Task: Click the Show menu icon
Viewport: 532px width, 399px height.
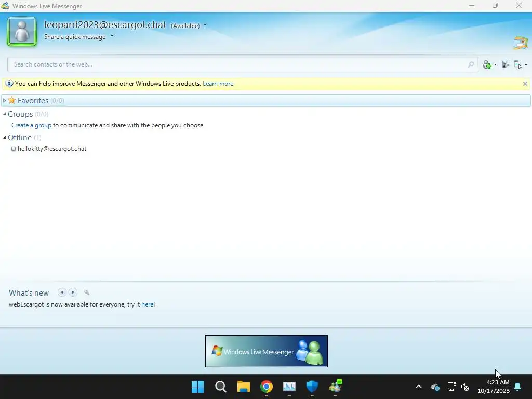Action: 518,64
